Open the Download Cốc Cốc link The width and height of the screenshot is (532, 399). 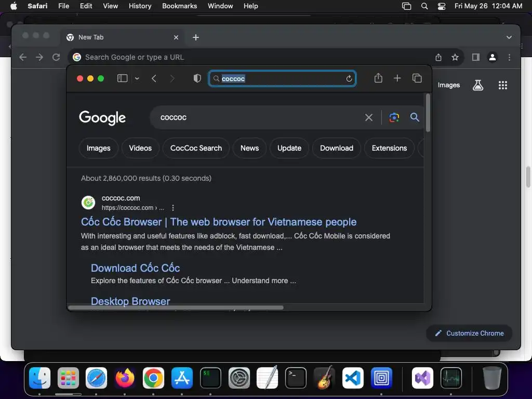point(136,268)
